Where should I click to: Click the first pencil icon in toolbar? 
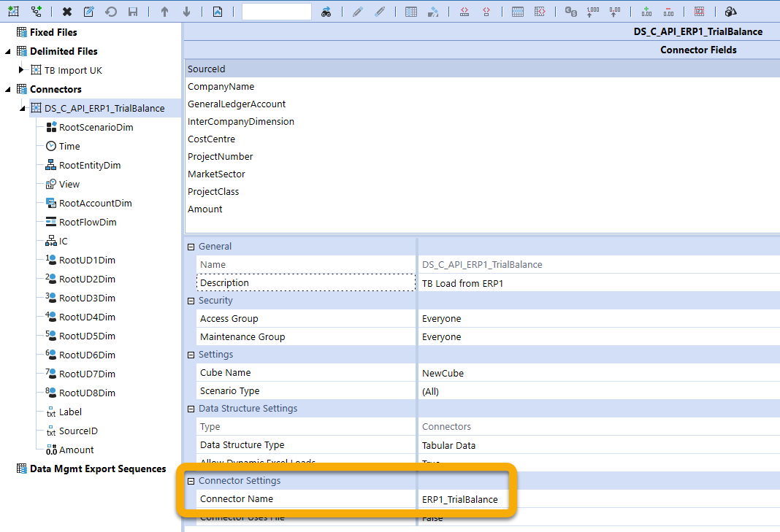[x=357, y=12]
